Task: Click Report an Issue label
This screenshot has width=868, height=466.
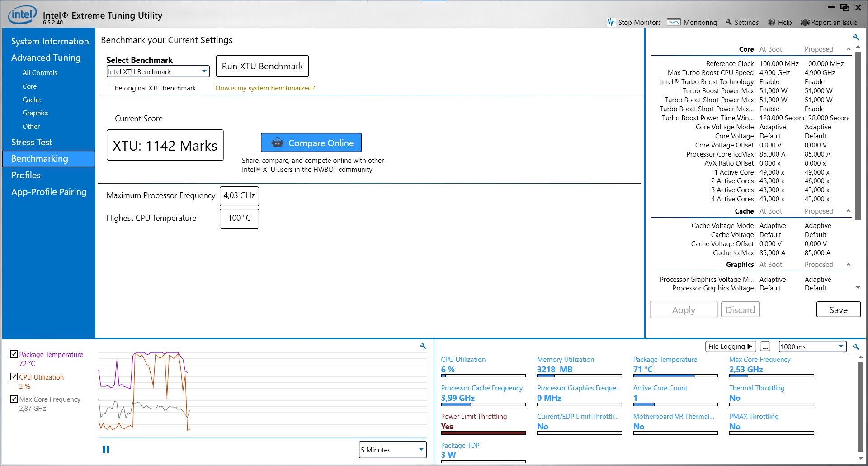Action: click(x=834, y=22)
